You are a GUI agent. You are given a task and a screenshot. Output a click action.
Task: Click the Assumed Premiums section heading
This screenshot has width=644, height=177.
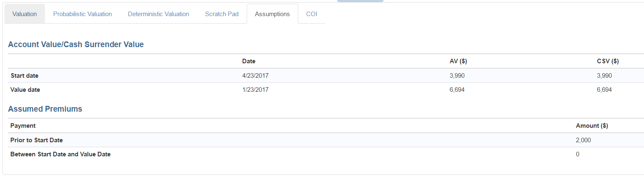(45, 109)
